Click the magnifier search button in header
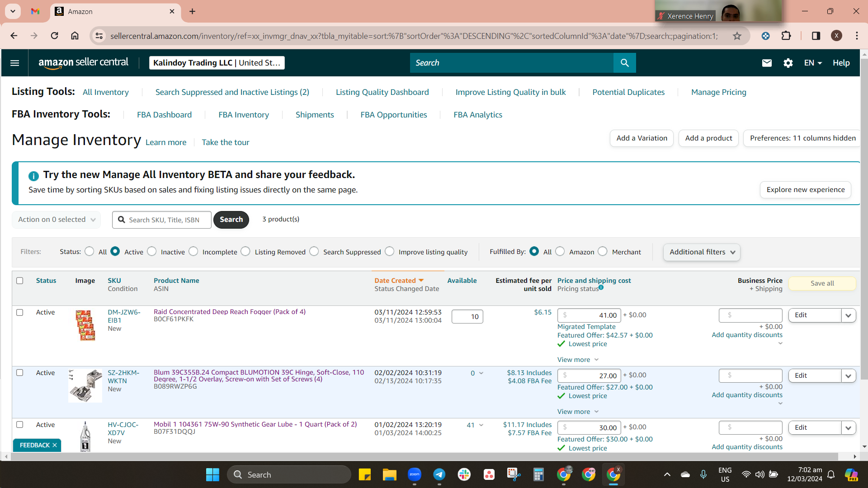Screen dimensions: 868x488 pos(624,63)
